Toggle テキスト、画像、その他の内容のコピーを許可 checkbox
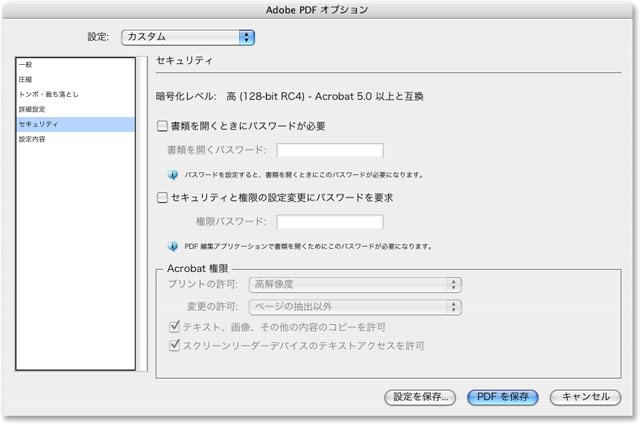The width and height of the screenshot is (640, 424). click(x=174, y=327)
